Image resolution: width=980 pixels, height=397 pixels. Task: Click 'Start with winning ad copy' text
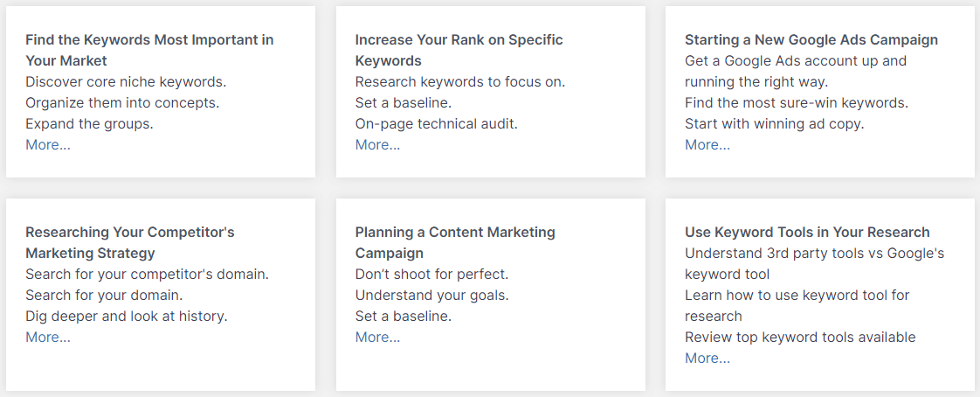coord(775,124)
